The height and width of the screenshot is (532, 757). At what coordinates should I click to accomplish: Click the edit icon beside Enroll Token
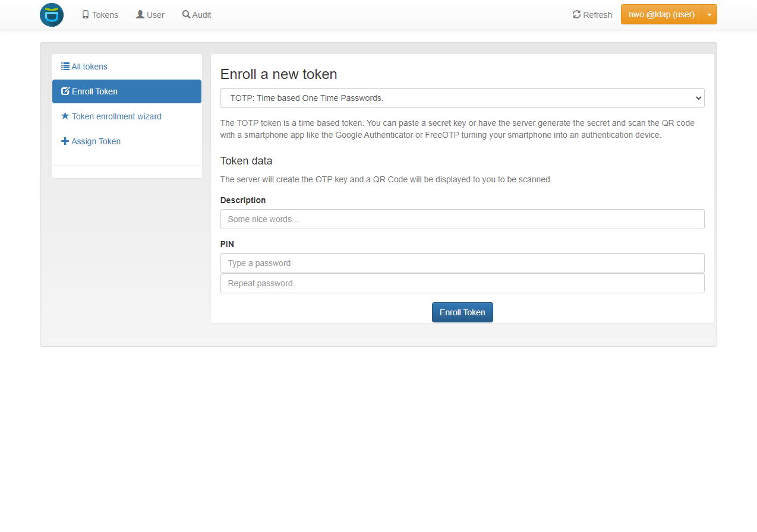pyautogui.click(x=65, y=91)
